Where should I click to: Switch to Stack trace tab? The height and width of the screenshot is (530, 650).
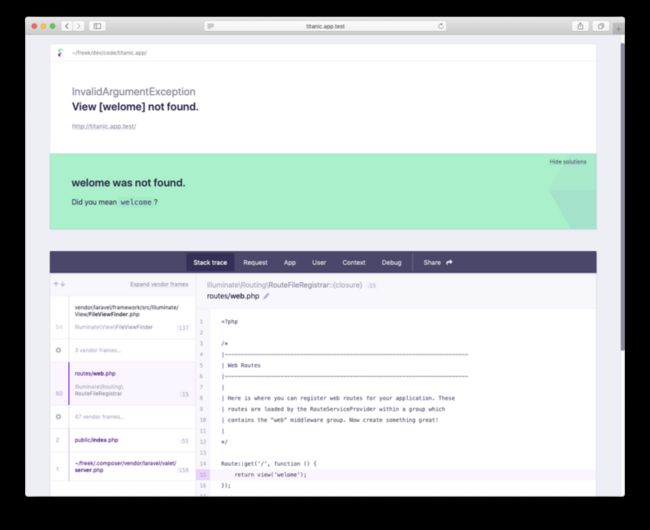click(x=210, y=262)
